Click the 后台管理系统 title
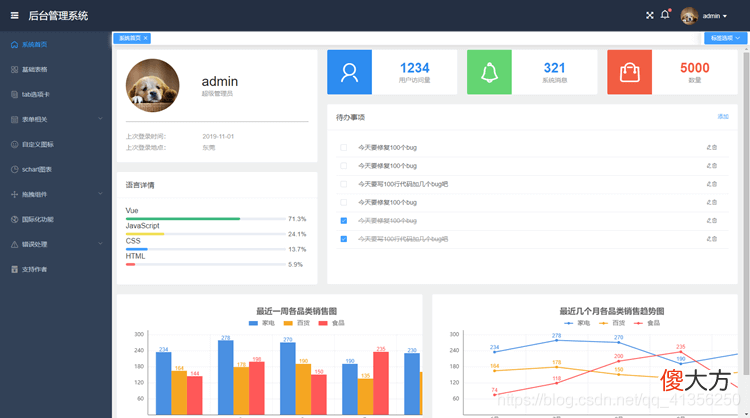This screenshot has width=750, height=418. tap(58, 16)
